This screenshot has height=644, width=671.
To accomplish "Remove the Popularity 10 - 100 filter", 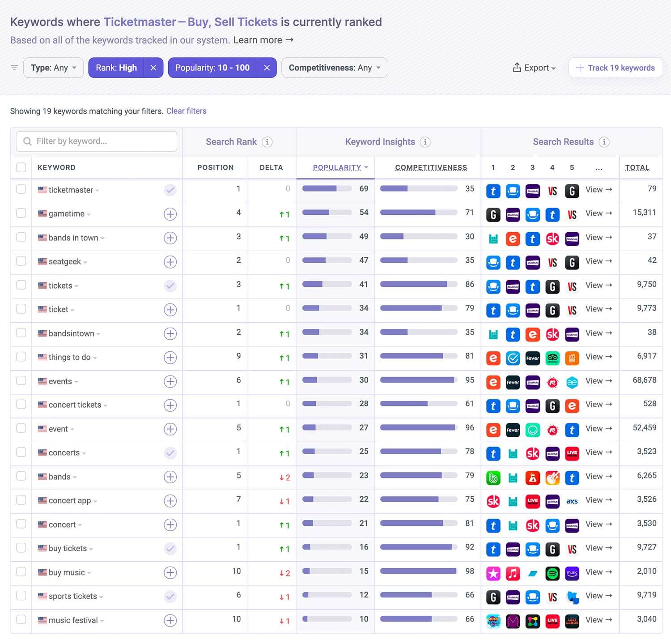I will coord(267,68).
